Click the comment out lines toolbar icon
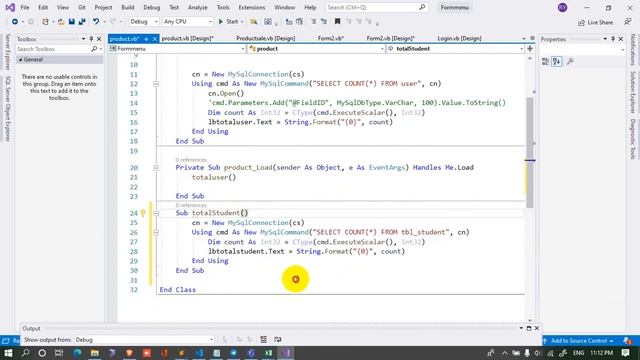640x360 pixels. coord(313,22)
